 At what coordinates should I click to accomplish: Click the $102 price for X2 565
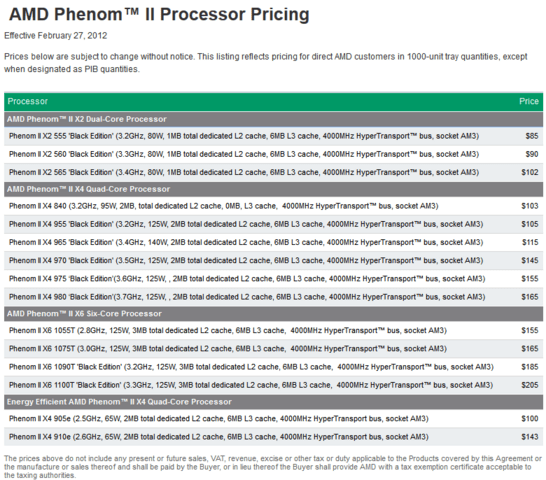click(x=530, y=172)
